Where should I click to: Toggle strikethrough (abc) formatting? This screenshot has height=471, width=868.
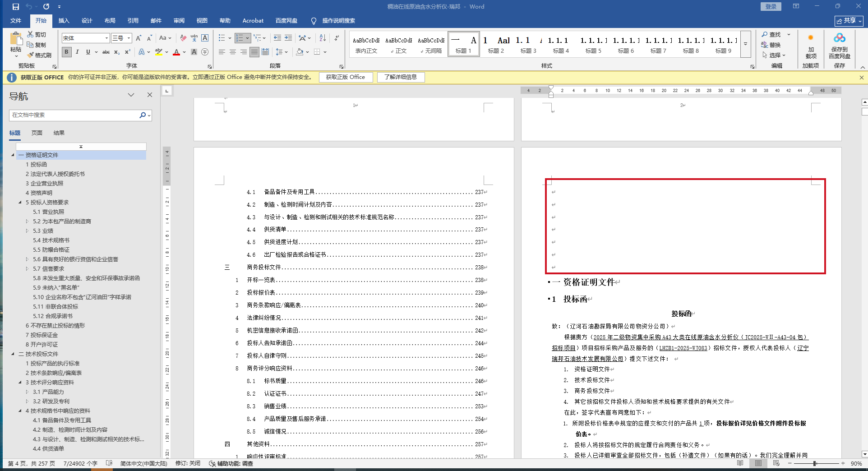(106, 52)
